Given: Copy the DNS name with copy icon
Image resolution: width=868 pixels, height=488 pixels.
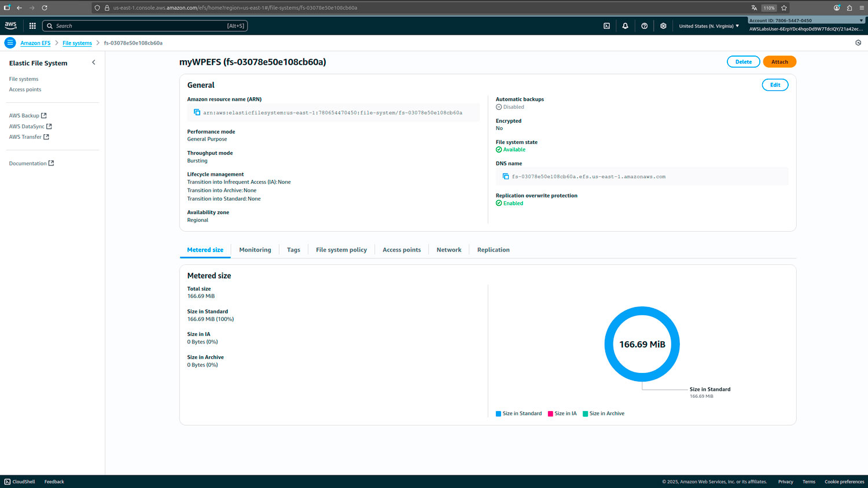Looking at the screenshot, I should pyautogui.click(x=505, y=176).
